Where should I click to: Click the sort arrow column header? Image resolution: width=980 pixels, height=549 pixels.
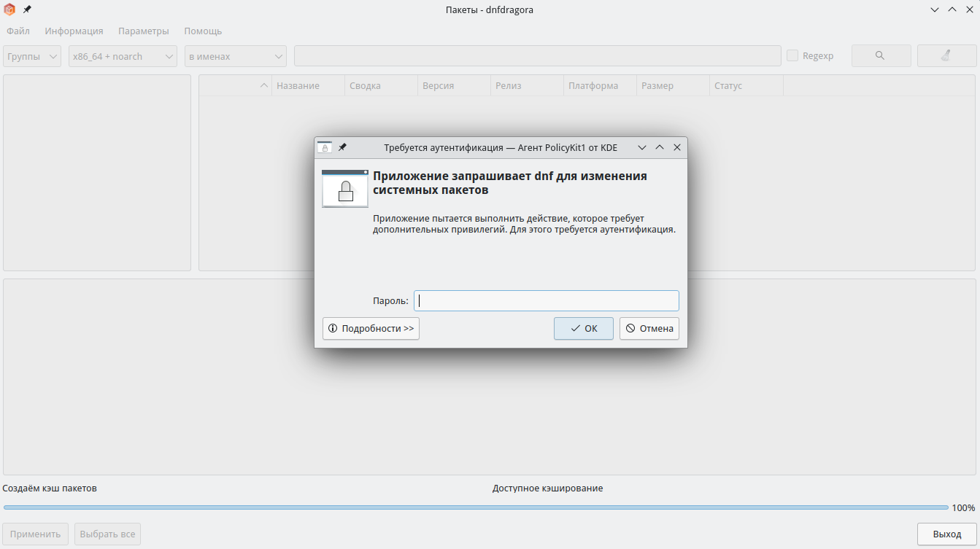(x=236, y=85)
